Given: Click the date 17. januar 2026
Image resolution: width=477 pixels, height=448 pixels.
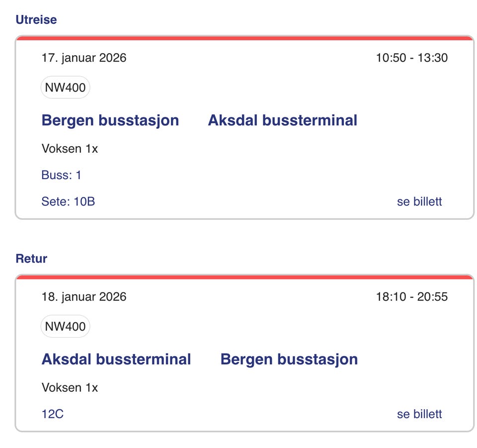Looking at the screenshot, I should 84,58.
